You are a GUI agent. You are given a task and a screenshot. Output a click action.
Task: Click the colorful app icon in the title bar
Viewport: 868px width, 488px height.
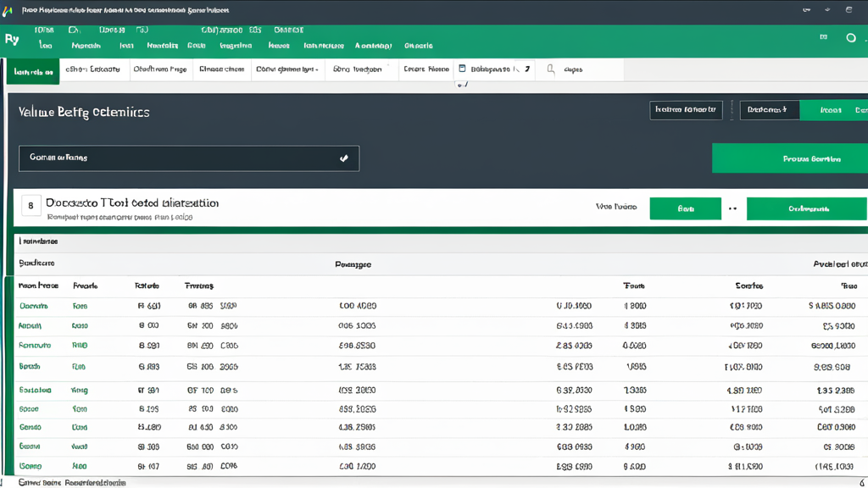pos(8,10)
